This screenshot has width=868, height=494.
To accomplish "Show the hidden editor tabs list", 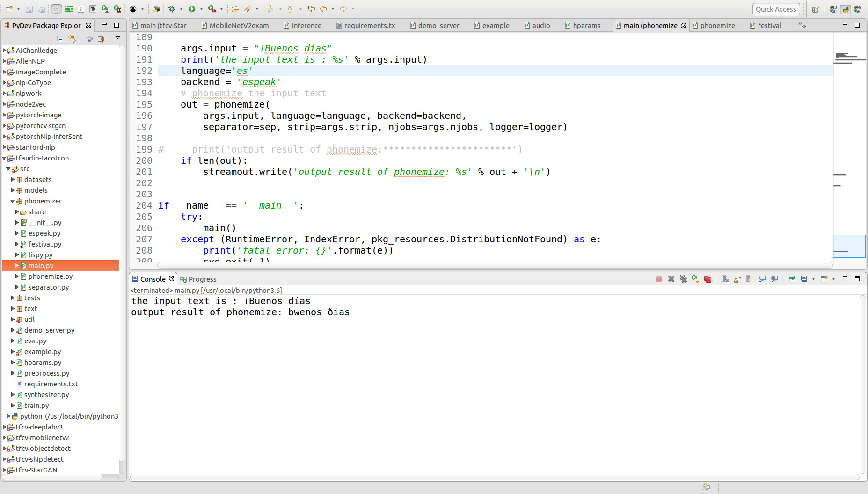I will coord(802,25).
